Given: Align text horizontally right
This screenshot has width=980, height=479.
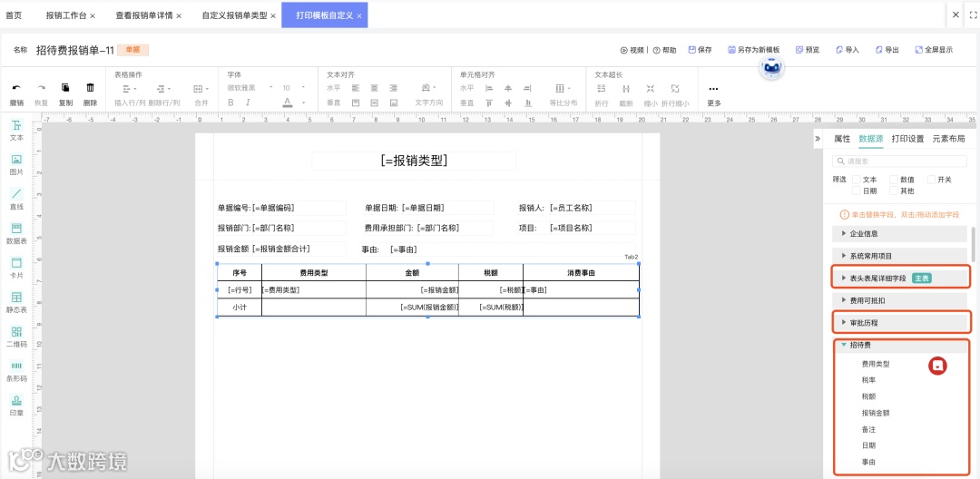Looking at the screenshot, I should (393, 88).
